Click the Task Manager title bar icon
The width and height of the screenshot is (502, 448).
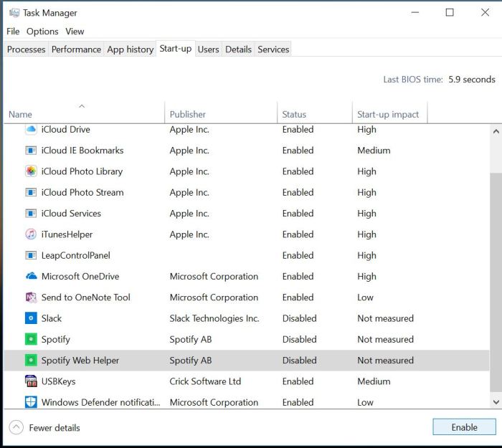coord(14,13)
